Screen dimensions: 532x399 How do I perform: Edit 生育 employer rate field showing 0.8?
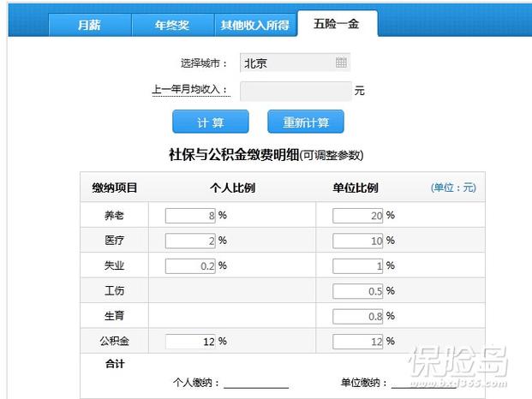click(357, 316)
